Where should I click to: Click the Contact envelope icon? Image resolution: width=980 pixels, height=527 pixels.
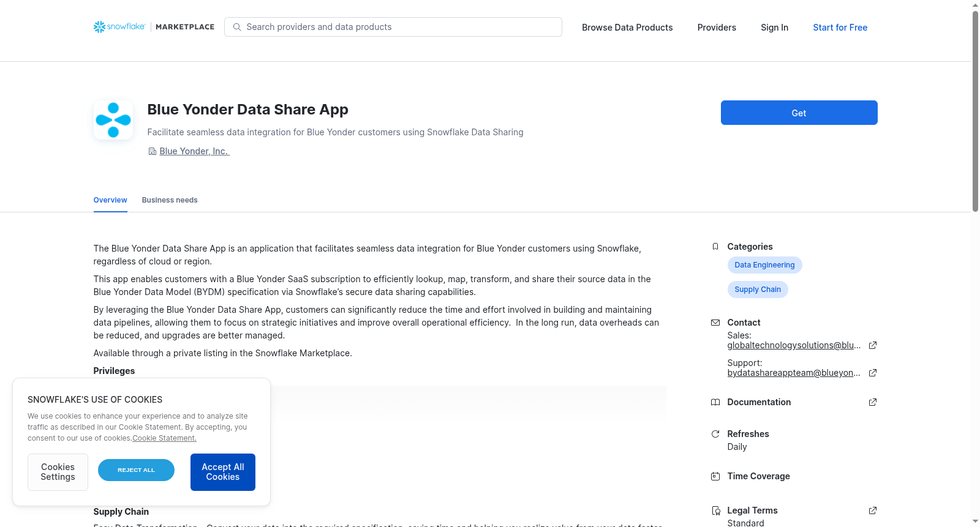point(715,323)
